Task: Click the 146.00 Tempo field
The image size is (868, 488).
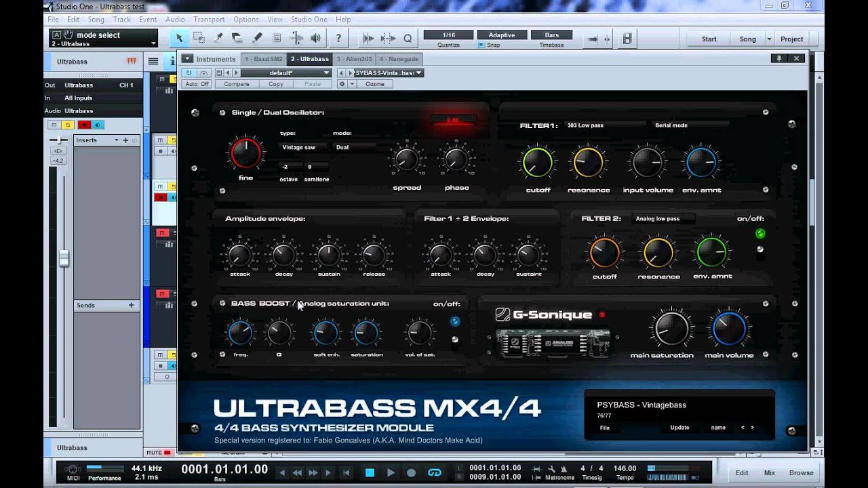Action: tap(625, 468)
